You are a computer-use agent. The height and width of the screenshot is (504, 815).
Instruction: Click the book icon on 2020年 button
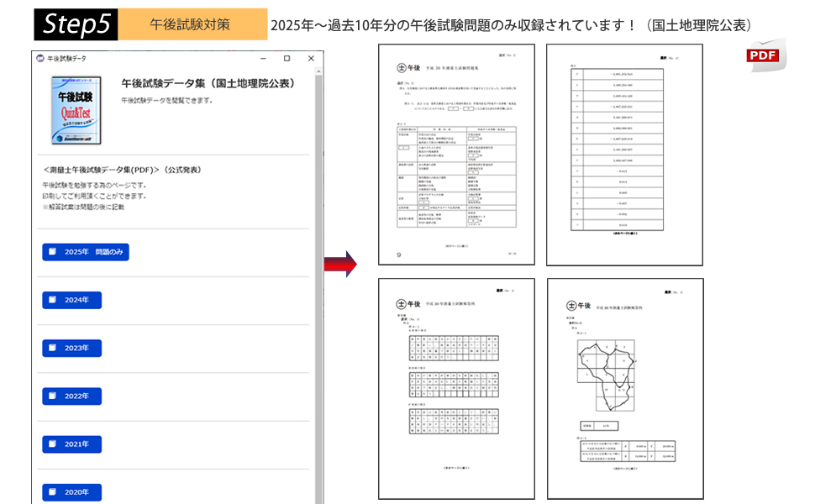[52, 492]
